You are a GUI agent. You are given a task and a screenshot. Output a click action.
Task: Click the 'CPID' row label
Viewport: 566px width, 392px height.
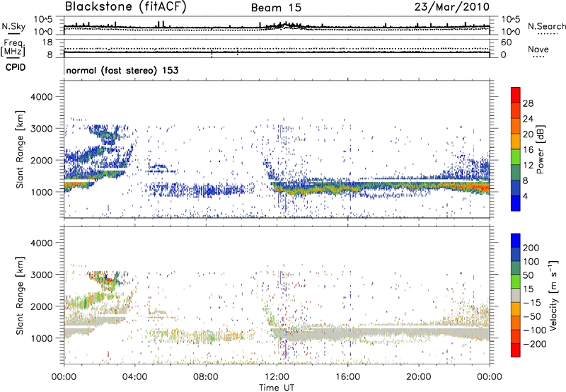16,67
